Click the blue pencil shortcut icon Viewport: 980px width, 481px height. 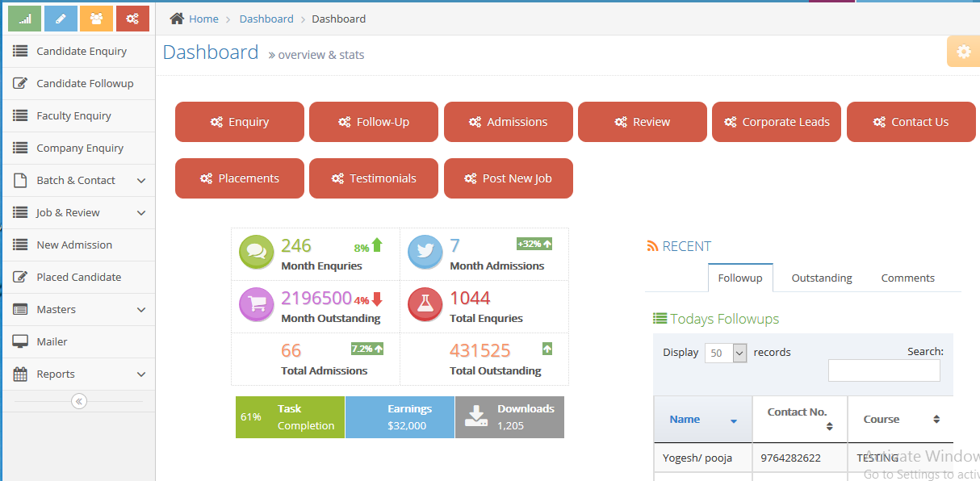click(61, 19)
